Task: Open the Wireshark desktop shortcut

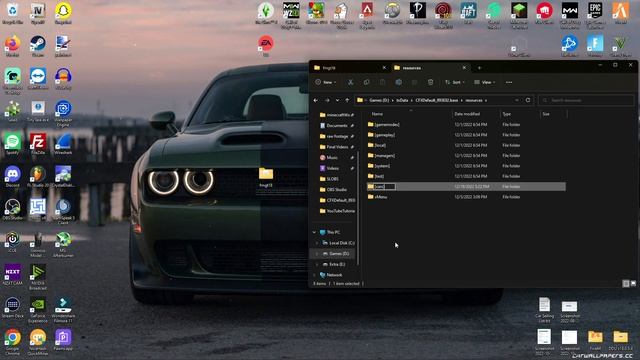Action: pyautogui.click(x=63, y=144)
